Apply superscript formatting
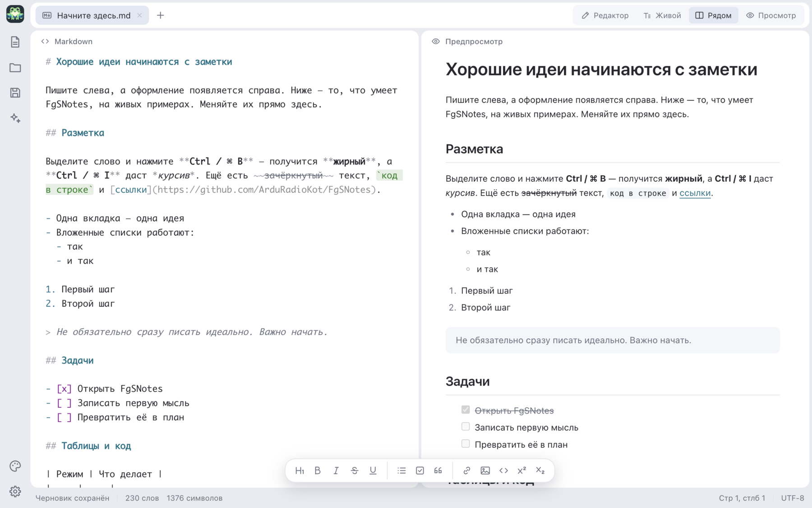 click(522, 471)
